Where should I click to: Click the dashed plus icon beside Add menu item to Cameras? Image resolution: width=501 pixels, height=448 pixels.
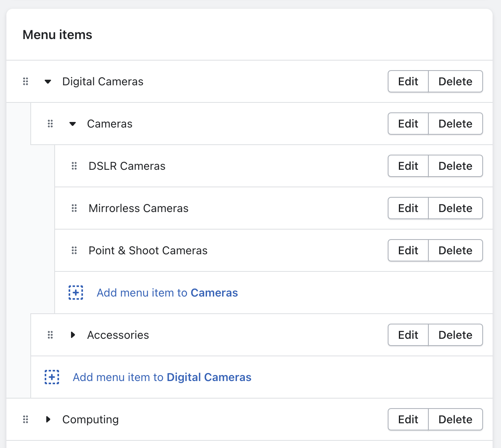(x=76, y=293)
